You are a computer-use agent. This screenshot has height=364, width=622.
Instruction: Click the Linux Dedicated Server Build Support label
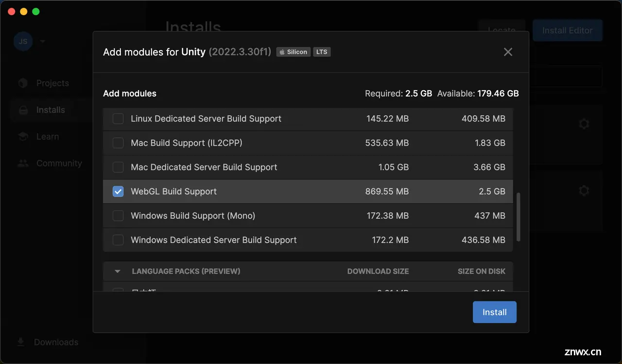pyautogui.click(x=206, y=118)
